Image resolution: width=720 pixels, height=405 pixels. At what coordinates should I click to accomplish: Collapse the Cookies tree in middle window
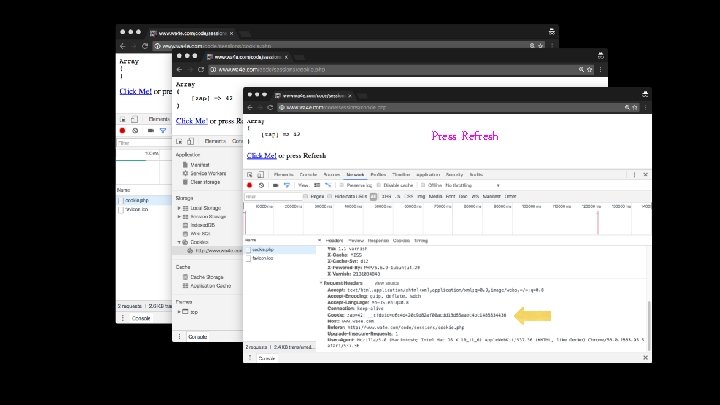coord(179,242)
